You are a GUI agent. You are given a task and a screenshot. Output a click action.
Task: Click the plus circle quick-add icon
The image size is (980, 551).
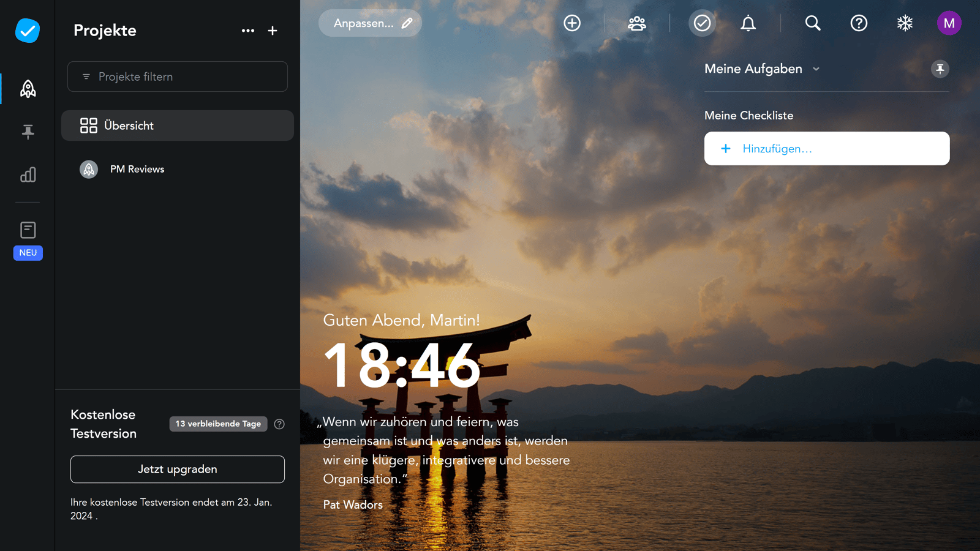571,23
